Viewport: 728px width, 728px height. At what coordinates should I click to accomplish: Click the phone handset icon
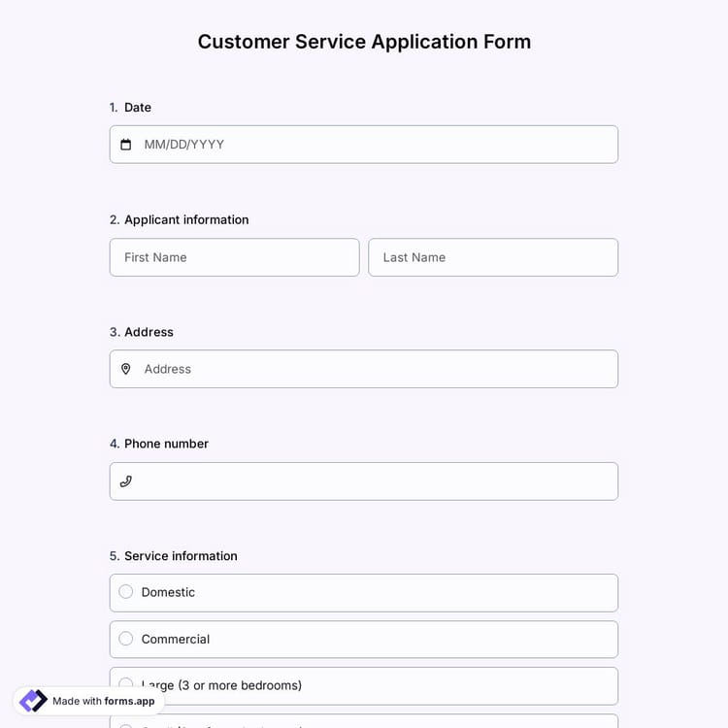[x=125, y=481]
